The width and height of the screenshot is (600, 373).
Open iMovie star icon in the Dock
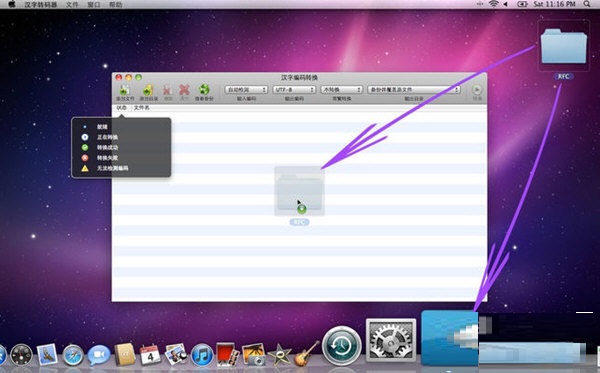280,355
